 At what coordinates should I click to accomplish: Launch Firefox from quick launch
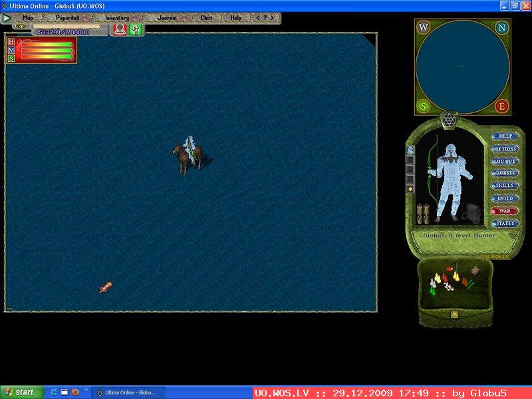(75, 392)
